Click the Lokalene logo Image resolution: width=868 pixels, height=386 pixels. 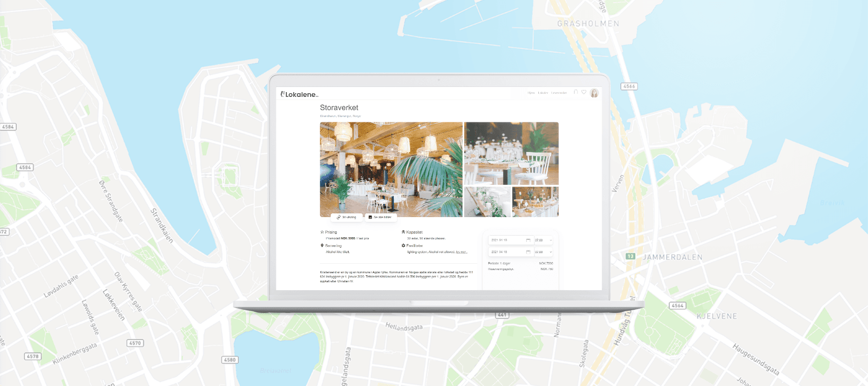point(300,94)
